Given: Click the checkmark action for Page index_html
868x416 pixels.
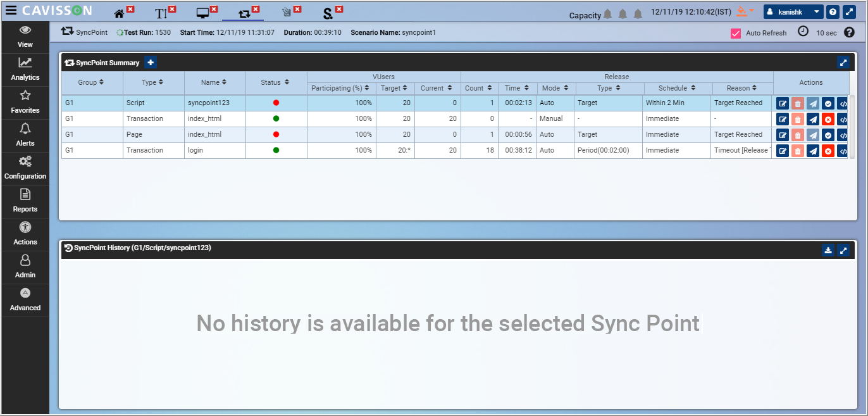Looking at the screenshot, I should coord(828,135).
